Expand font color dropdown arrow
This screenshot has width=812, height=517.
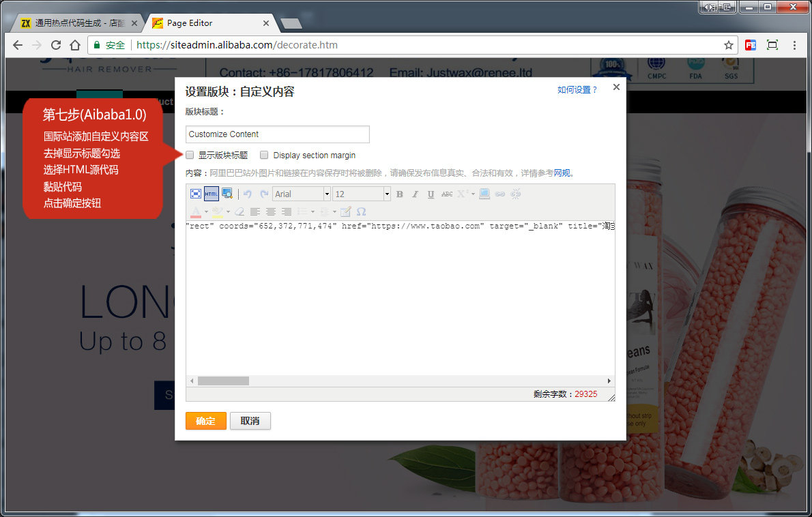pos(206,211)
